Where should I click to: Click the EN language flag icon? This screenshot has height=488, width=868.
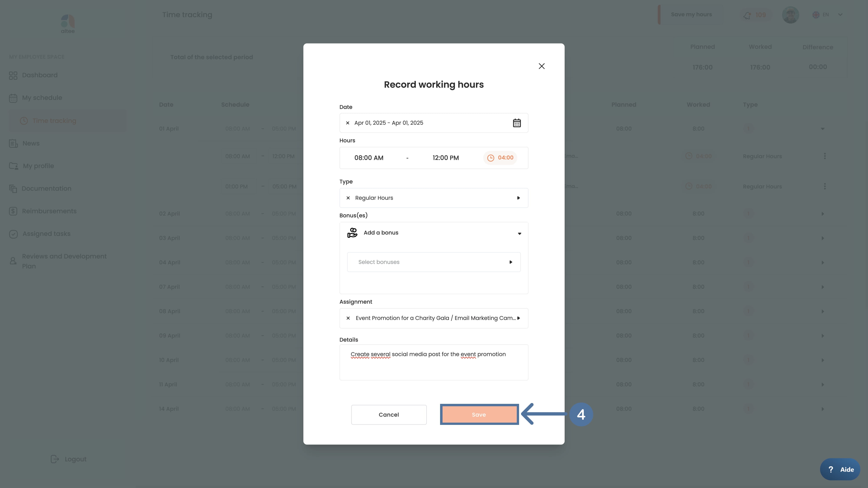(816, 15)
